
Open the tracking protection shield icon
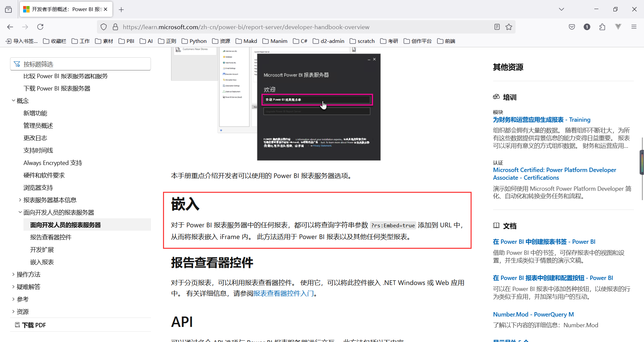pyautogui.click(x=104, y=27)
